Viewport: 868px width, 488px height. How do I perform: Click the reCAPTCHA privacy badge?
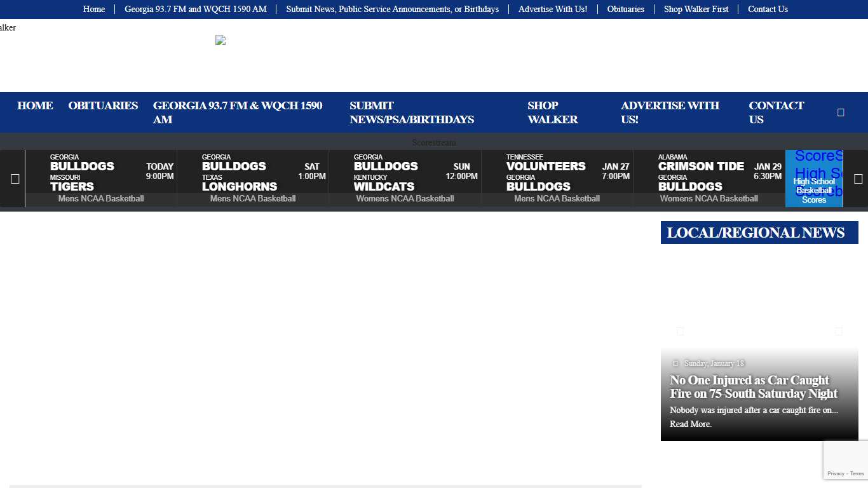pyautogui.click(x=845, y=461)
